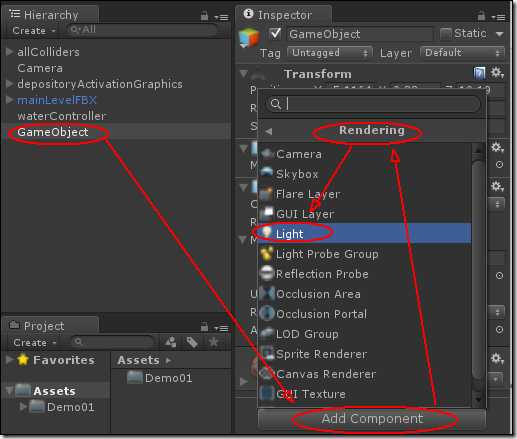Open the Demo01 folder in Assets pane
This screenshot has width=517, height=439.
tap(159, 378)
